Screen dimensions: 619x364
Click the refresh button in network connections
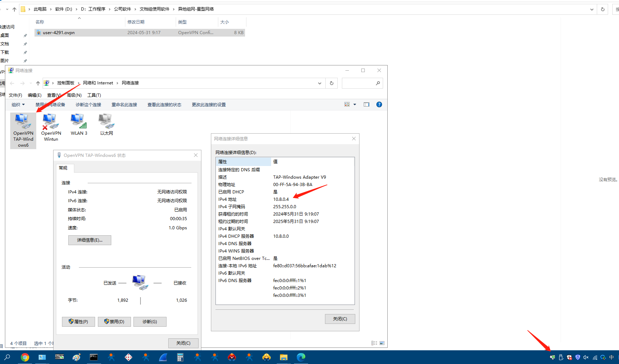[331, 83]
